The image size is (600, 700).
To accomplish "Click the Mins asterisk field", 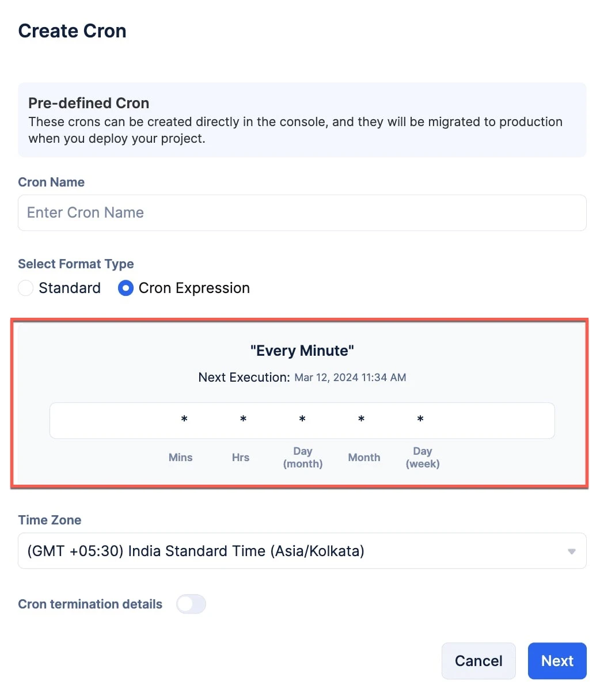I will pos(184,420).
